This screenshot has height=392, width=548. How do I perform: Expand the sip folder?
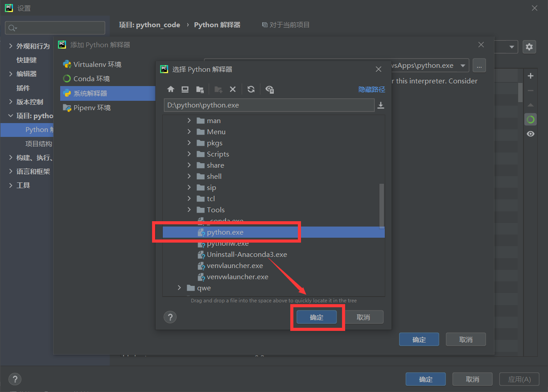click(189, 187)
